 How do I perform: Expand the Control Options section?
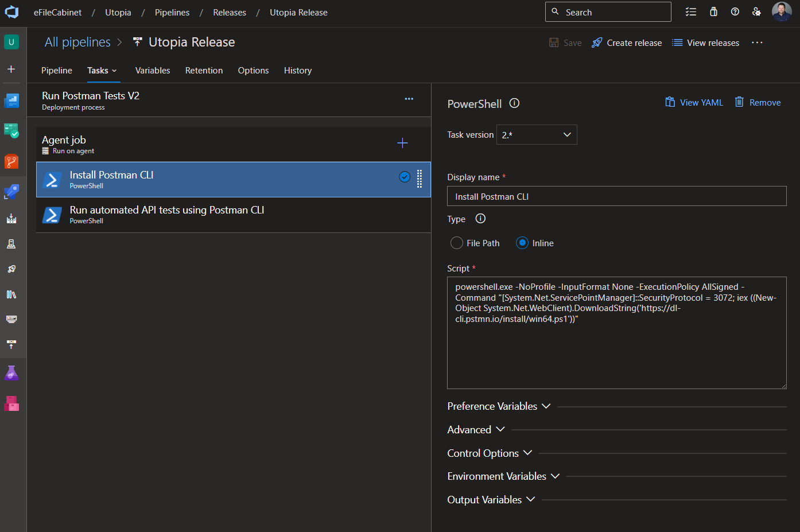(x=490, y=453)
